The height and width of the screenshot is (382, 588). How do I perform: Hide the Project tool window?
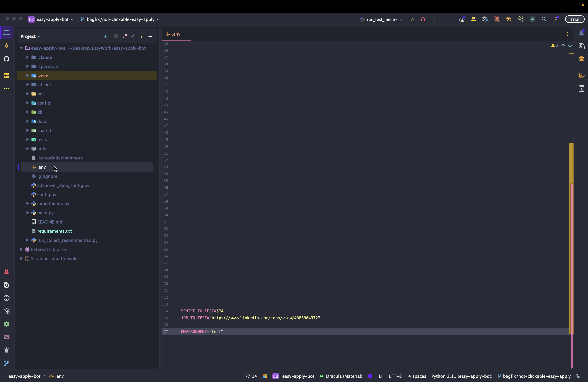point(150,36)
